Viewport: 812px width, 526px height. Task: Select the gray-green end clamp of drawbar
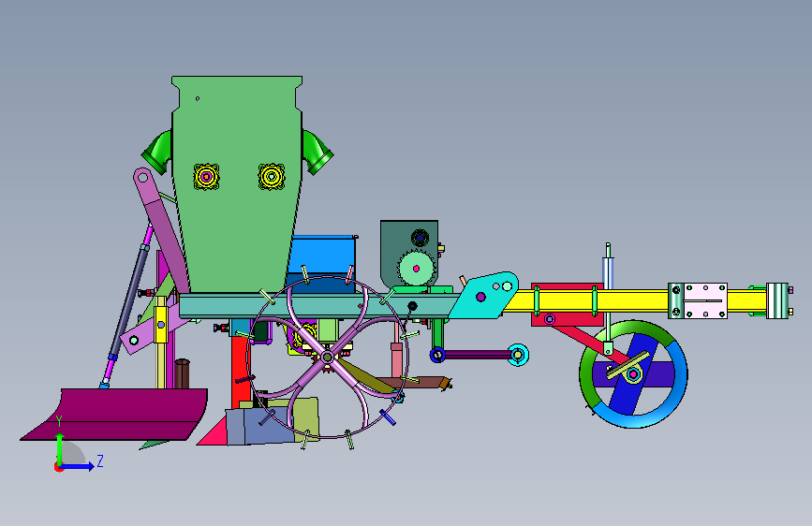(x=776, y=300)
